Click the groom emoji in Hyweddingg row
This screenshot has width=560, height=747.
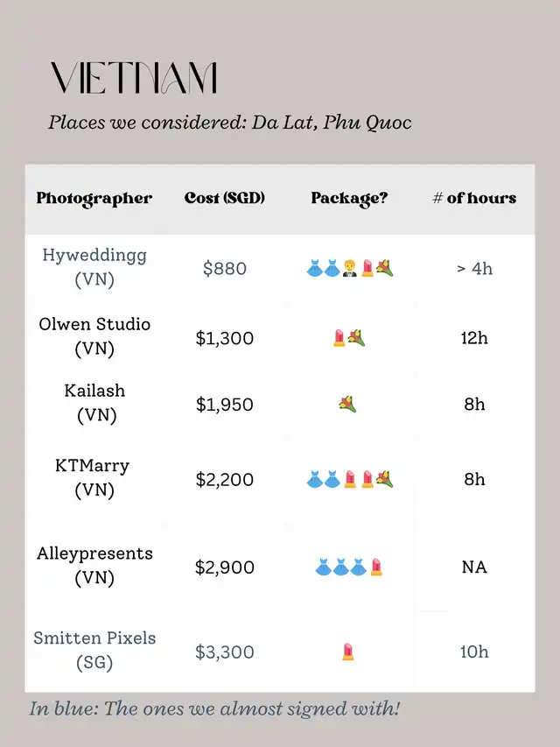point(349,268)
